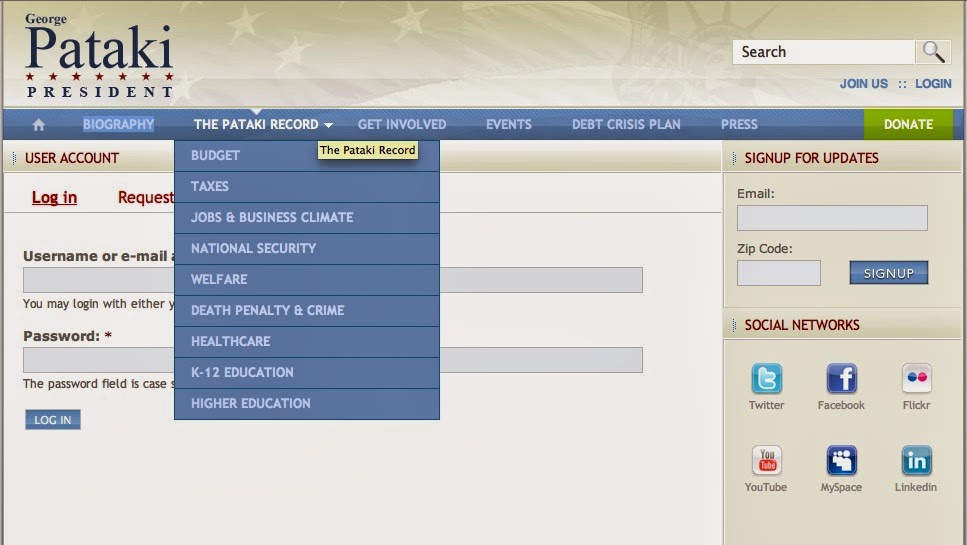Select Budget from the dropdown menu
The height and width of the screenshot is (545, 967).
307,155
